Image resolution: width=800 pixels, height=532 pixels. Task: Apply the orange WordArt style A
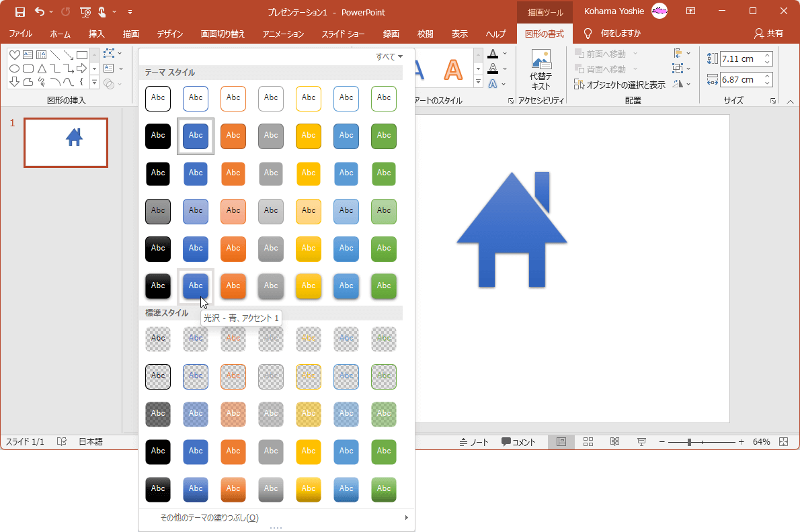pyautogui.click(x=453, y=70)
